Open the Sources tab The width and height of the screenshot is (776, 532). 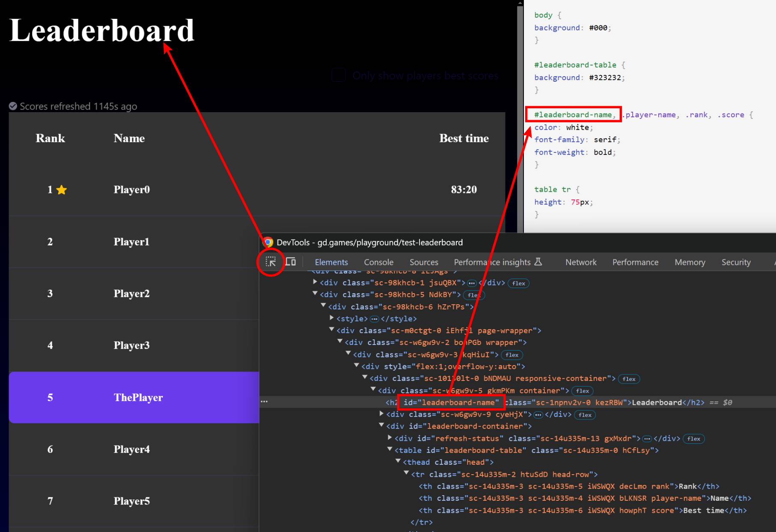(424, 262)
